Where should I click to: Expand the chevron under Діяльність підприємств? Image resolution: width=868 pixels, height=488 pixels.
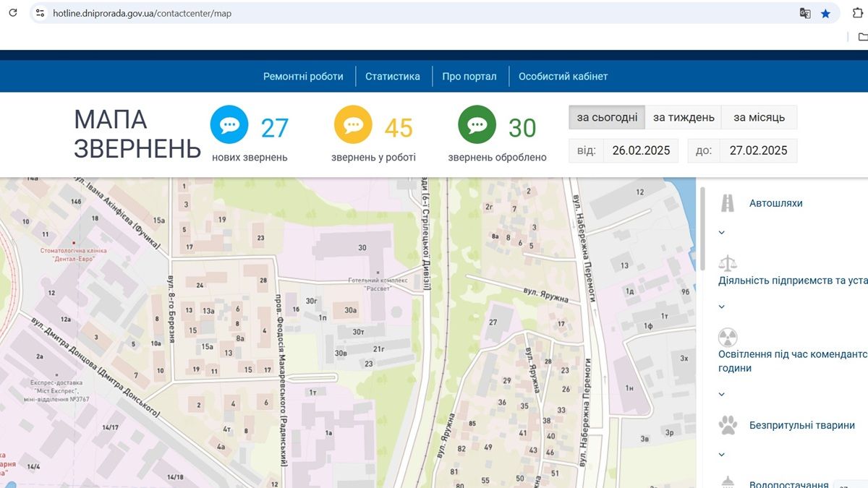tap(721, 307)
